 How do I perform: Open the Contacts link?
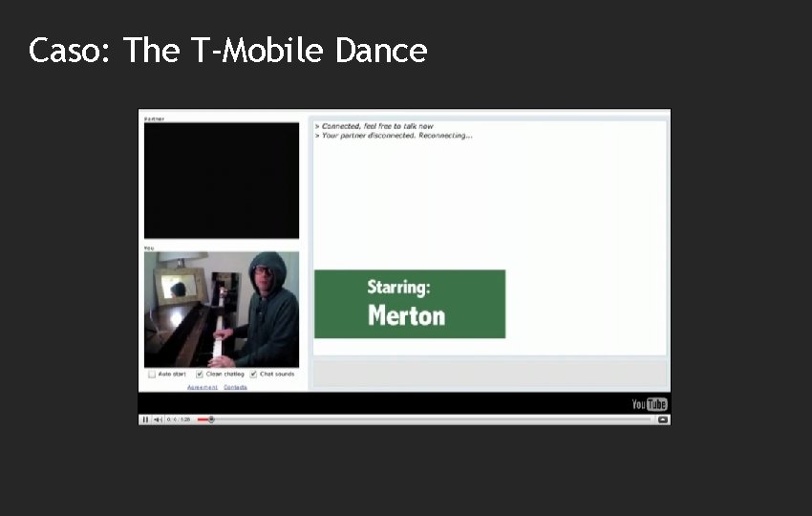point(236,388)
